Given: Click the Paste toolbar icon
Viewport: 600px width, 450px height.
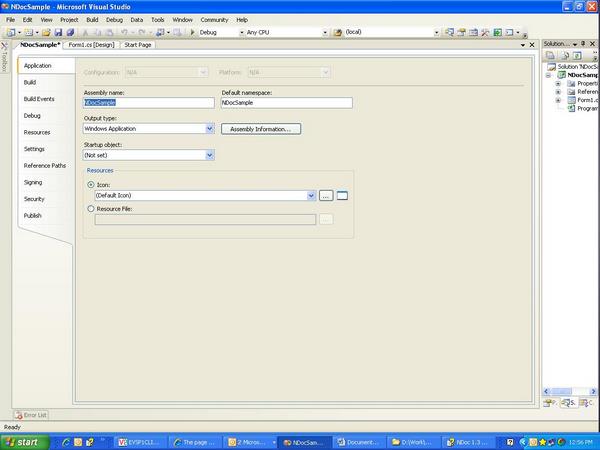Looking at the screenshot, I should (109, 33).
